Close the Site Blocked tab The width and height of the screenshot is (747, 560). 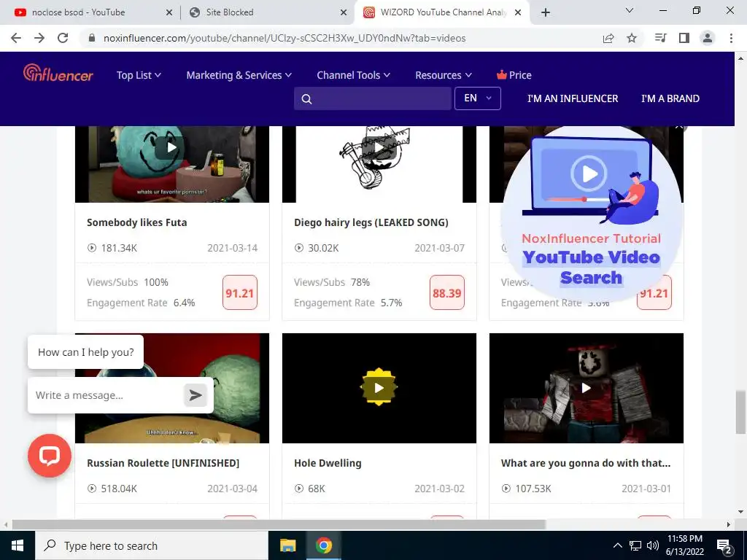344,12
